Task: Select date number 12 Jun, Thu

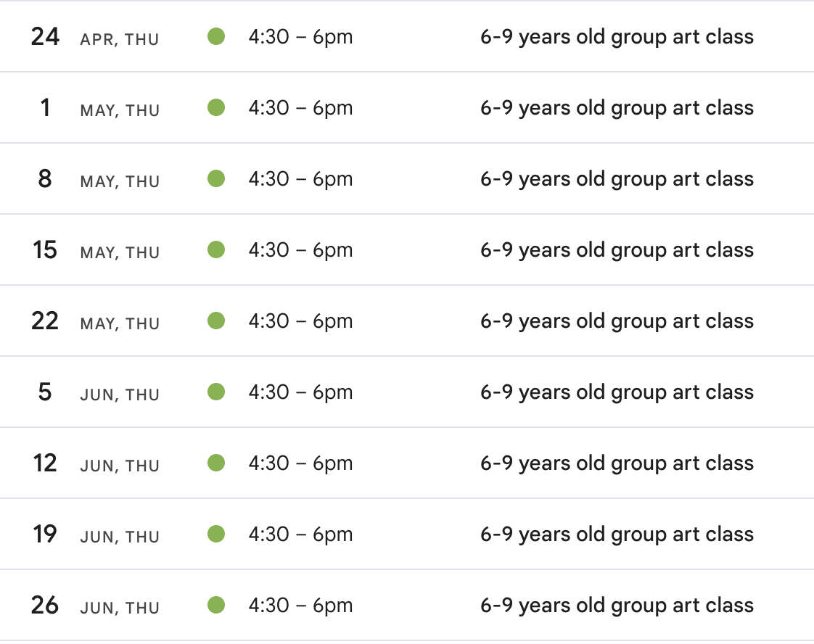Action: (45, 463)
